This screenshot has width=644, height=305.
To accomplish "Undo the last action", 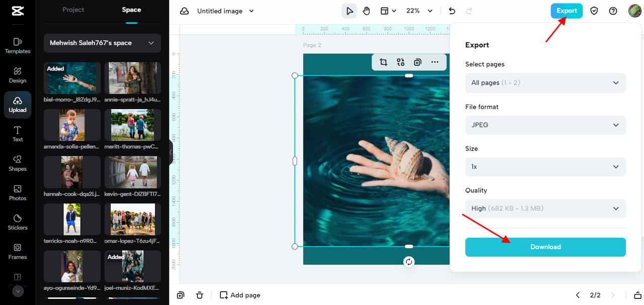I will (x=452, y=11).
